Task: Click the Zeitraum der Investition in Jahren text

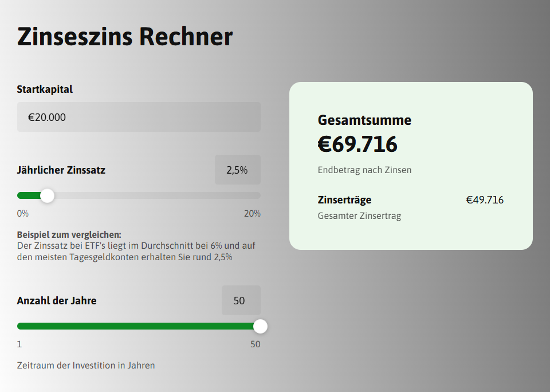Action: (86, 365)
